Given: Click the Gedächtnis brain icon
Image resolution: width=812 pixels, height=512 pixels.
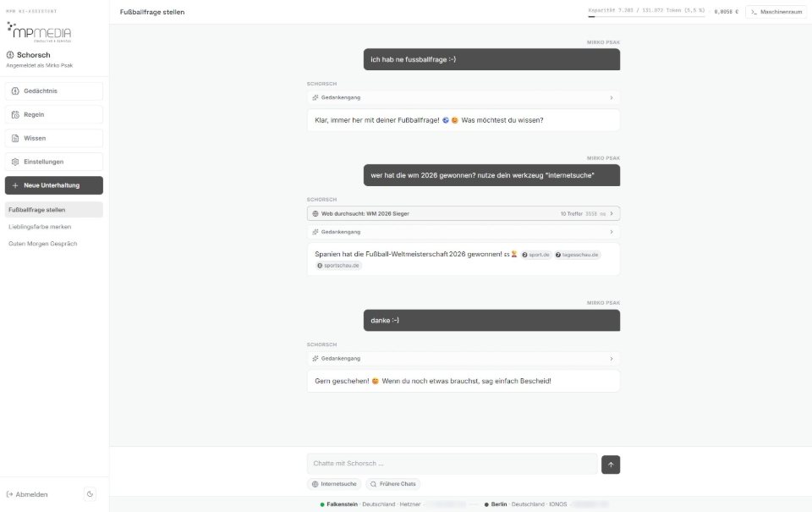Looking at the screenshot, I should pos(15,91).
